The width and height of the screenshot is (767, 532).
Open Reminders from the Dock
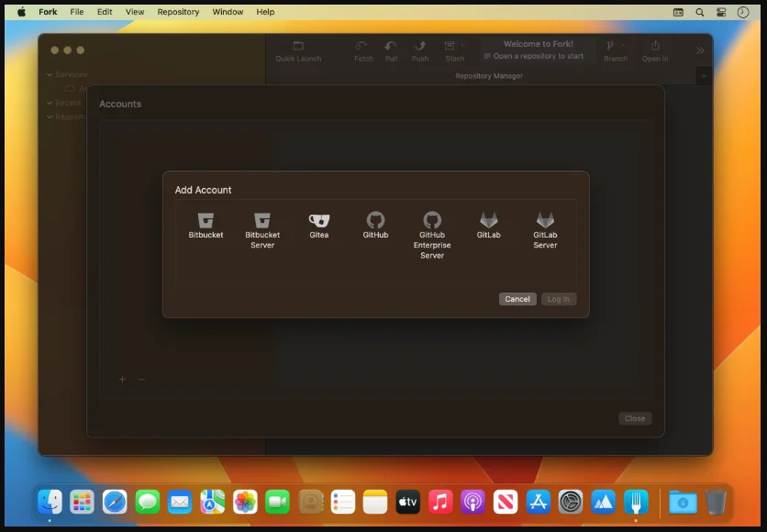pyautogui.click(x=342, y=502)
